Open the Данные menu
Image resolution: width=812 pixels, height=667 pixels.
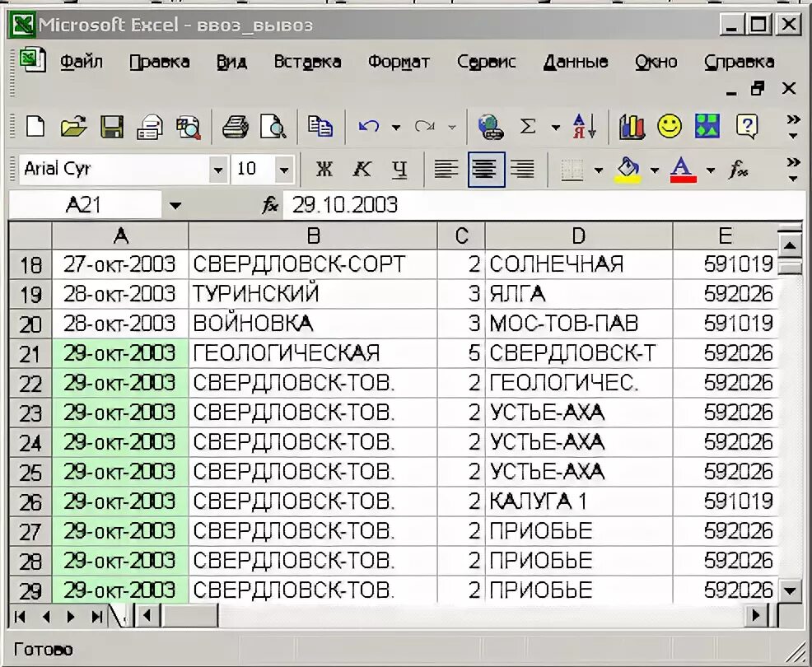(576, 62)
